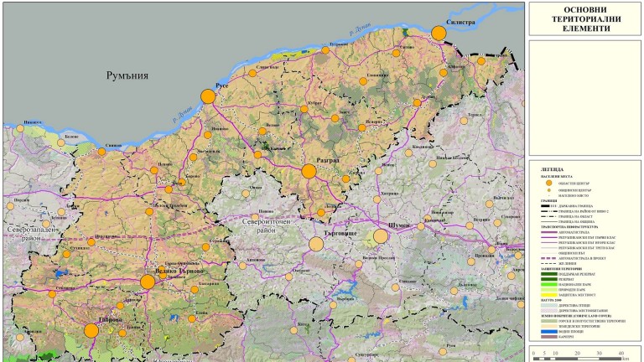Click the Свищов town marker
The width and height of the screenshot is (644, 362).
(101, 152)
